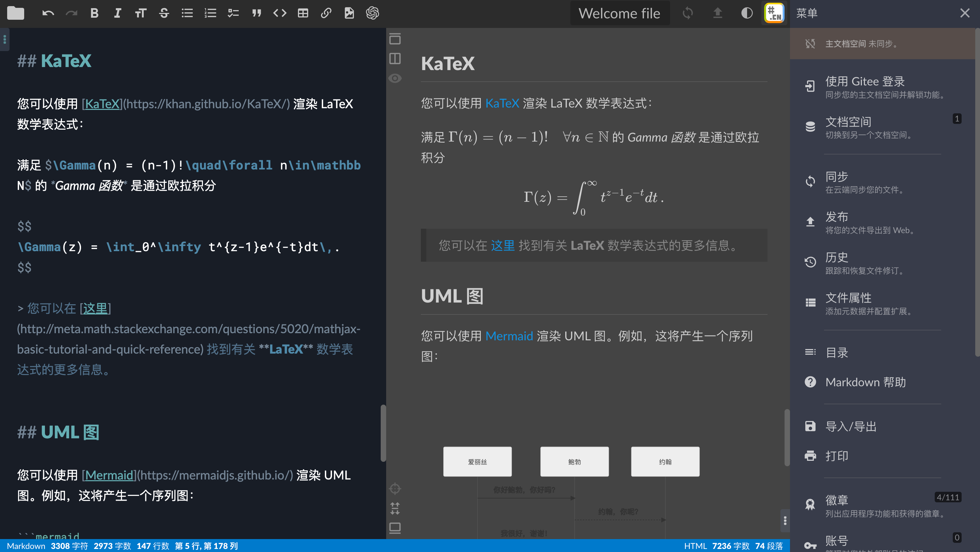Click the sync spinner icon in the header

(687, 13)
